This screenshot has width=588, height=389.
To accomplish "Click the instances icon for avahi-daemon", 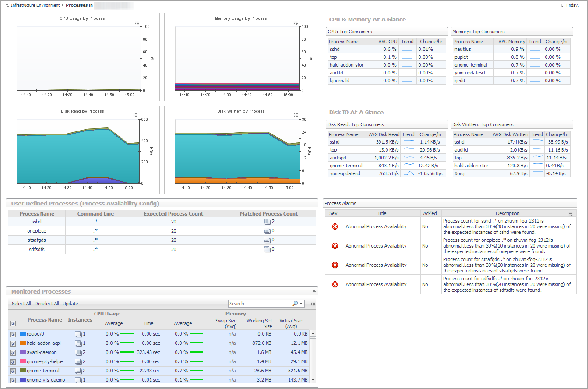I will click(78, 352).
